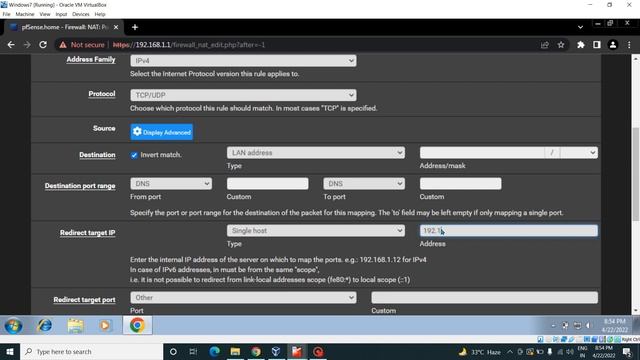This screenshot has height=360, width=640.
Task: Click the Redirect target port Custom field
Action: [x=484, y=298]
